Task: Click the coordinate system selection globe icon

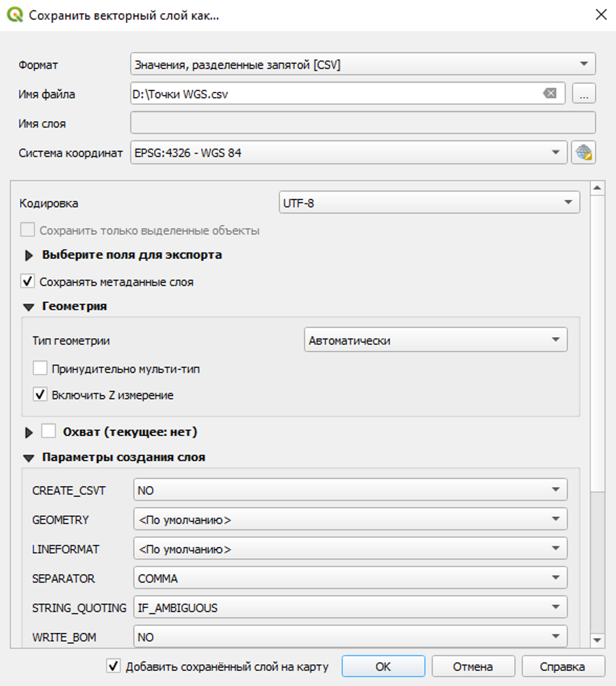Action: point(583,153)
